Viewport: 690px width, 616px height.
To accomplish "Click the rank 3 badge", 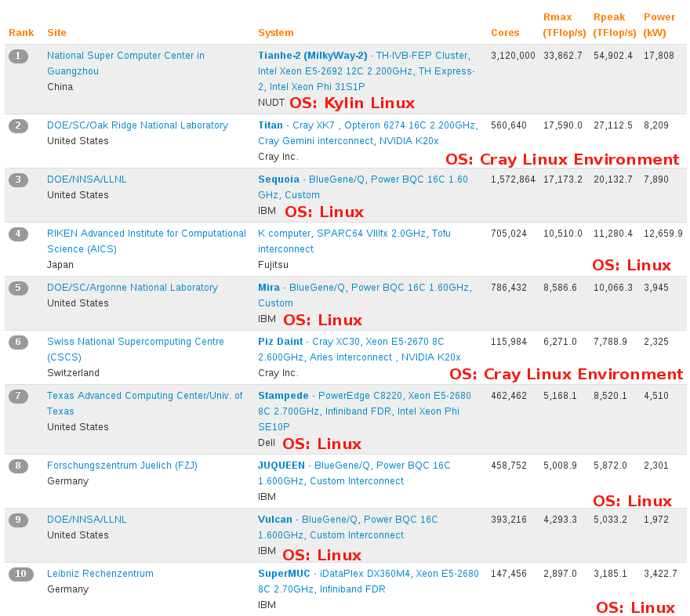I will click(x=18, y=179).
